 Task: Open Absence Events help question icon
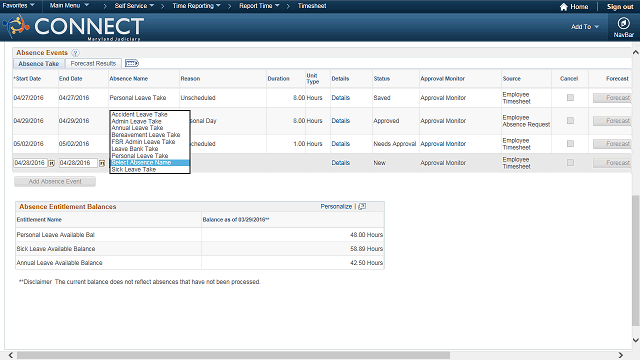(x=76, y=53)
